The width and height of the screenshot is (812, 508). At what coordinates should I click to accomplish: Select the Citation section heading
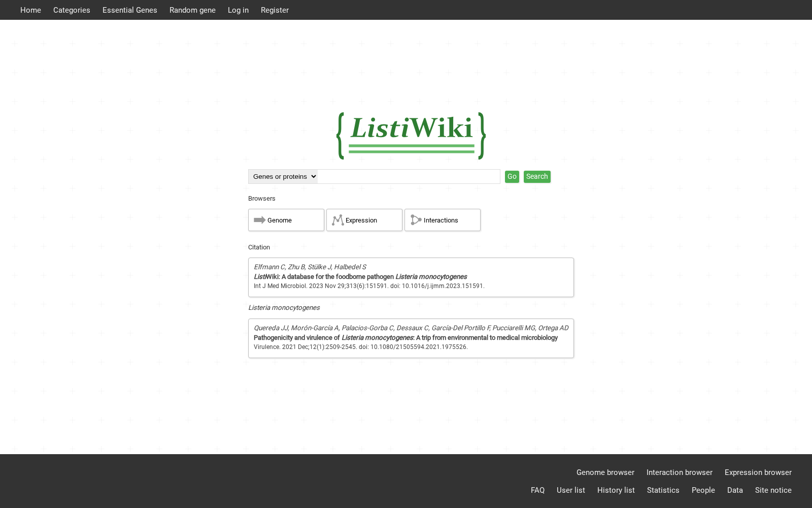click(259, 247)
